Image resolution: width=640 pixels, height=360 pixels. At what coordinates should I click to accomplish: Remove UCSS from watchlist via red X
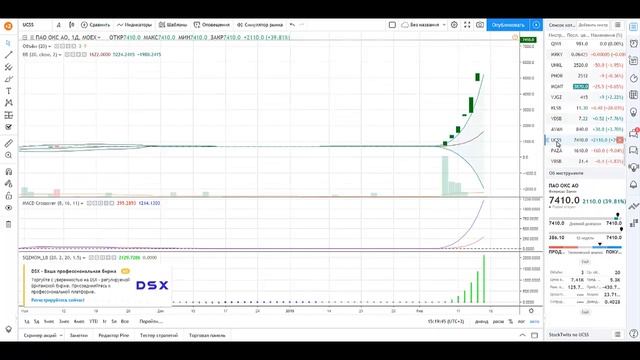point(620,140)
